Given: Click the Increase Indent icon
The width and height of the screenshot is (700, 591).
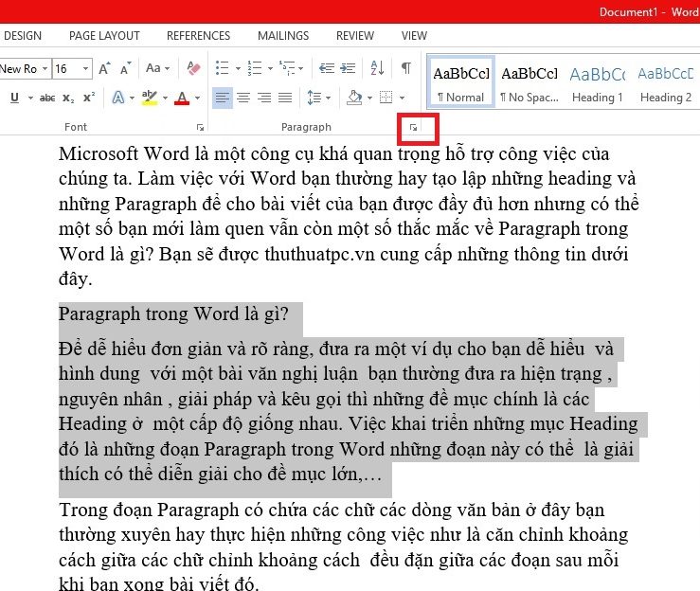Looking at the screenshot, I should 348,68.
